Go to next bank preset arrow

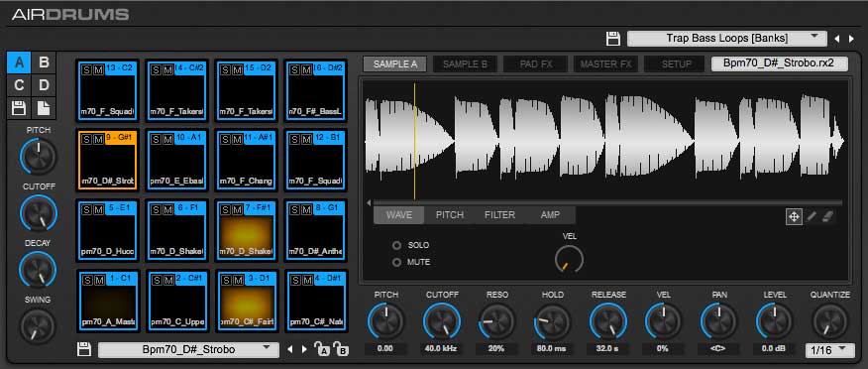point(851,39)
